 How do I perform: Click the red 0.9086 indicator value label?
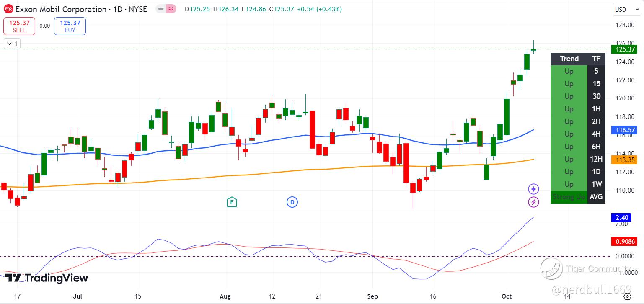click(x=624, y=241)
